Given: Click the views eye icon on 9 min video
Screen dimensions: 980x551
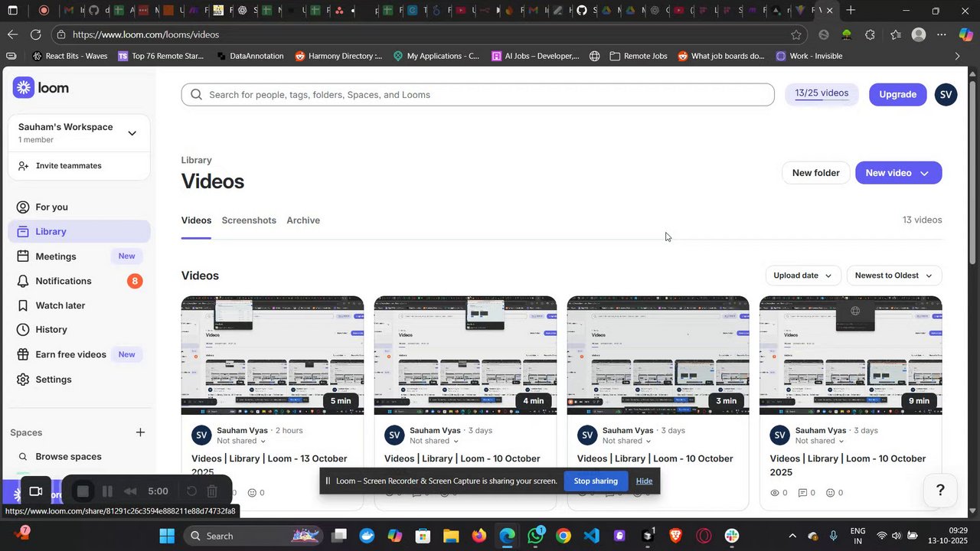Looking at the screenshot, I should (x=775, y=493).
